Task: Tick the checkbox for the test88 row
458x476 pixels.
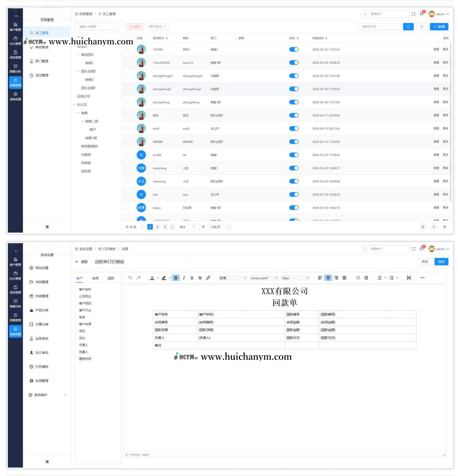Action: [x=127, y=155]
